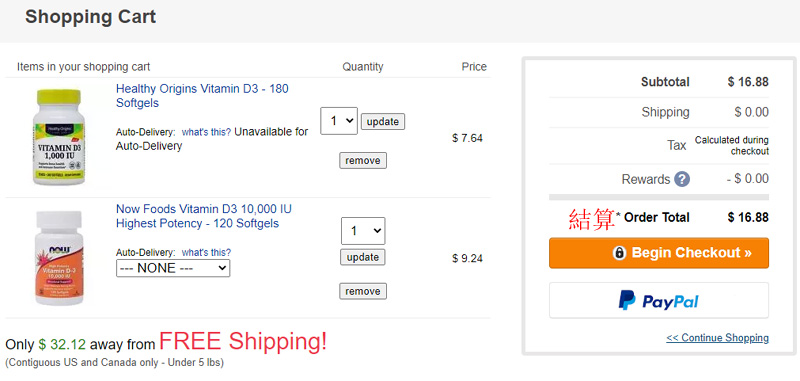This screenshot has height=381, width=800.
Task: Click second item's "what's this?" Auto-Delivery link
Action: [206, 252]
